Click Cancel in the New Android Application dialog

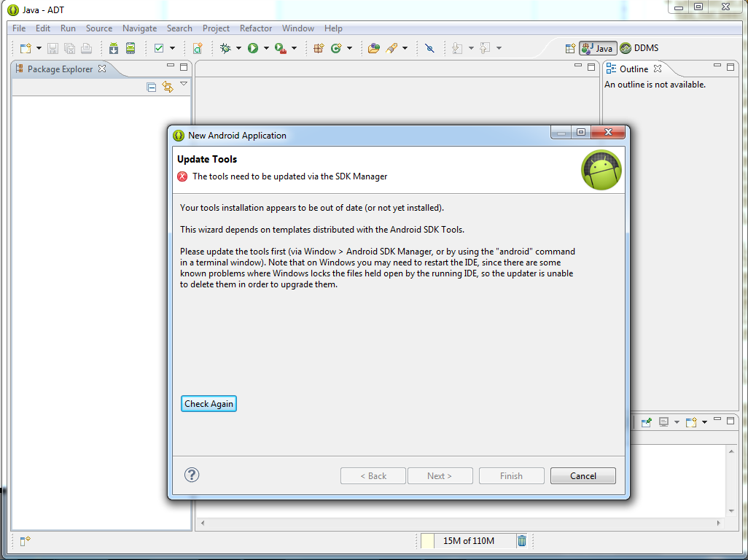583,475
